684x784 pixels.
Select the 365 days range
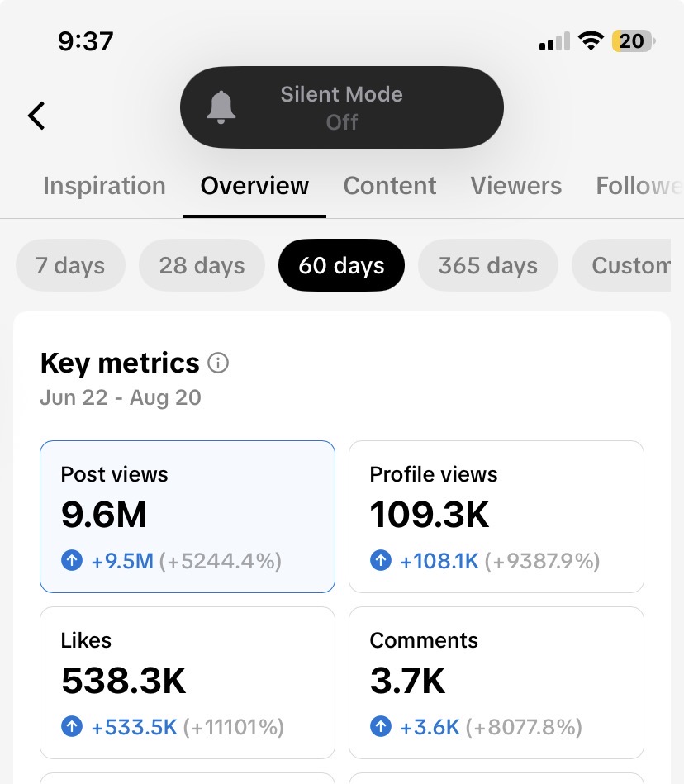(x=488, y=265)
